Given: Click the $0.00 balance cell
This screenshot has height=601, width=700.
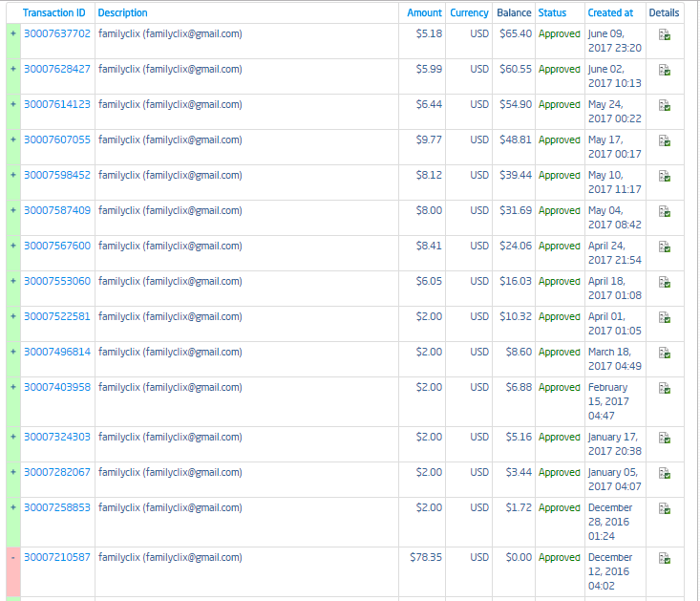Looking at the screenshot, I should [x=519, y=557].
